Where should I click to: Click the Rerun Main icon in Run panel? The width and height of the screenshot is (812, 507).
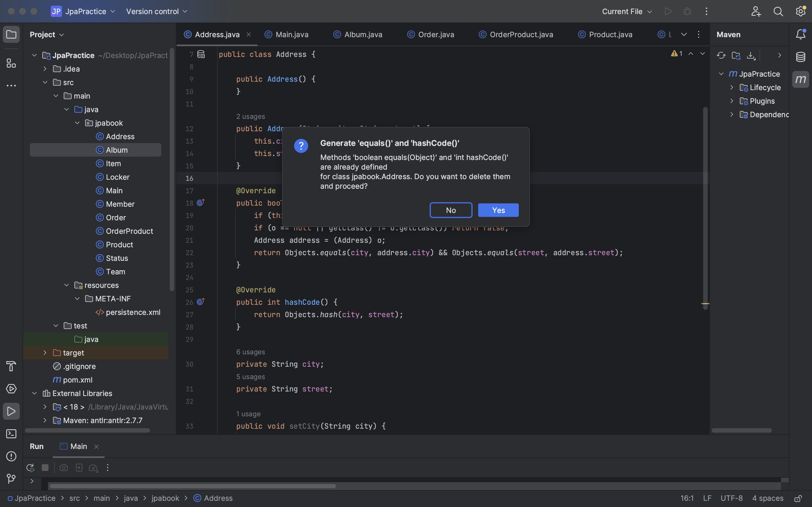click(x=30, y=468)
